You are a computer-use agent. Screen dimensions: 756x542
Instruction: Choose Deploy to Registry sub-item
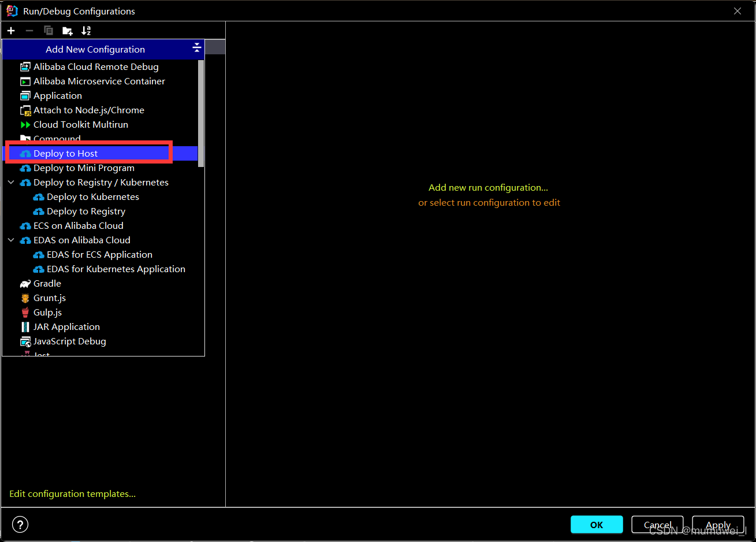coord(86,211)
